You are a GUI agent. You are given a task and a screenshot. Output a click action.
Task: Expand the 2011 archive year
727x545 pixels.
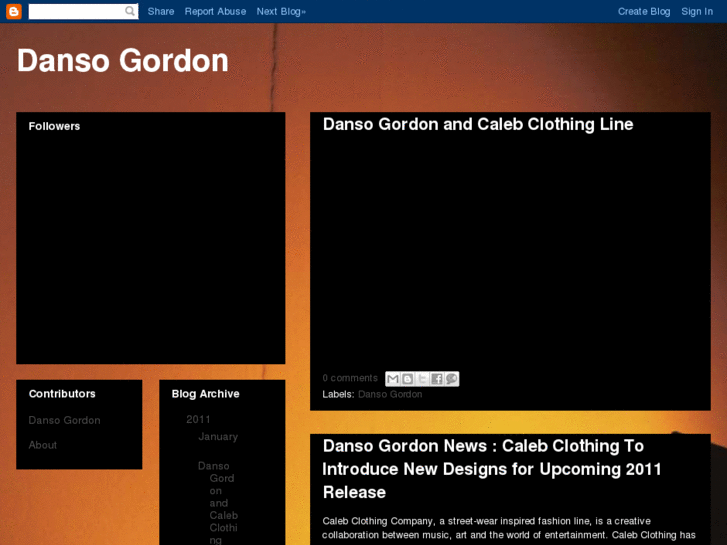coord(198,419)
